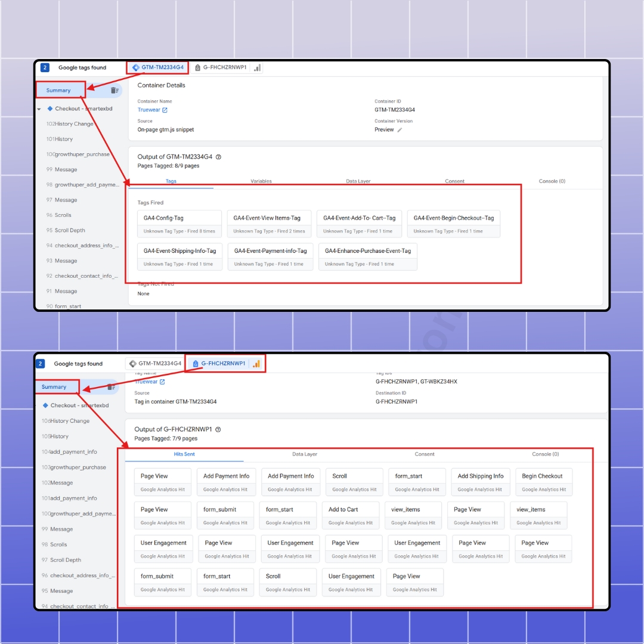Open Summary in the upper panel sidebar
Viewport: 644px width, 644px height.
tap(58, 91)
